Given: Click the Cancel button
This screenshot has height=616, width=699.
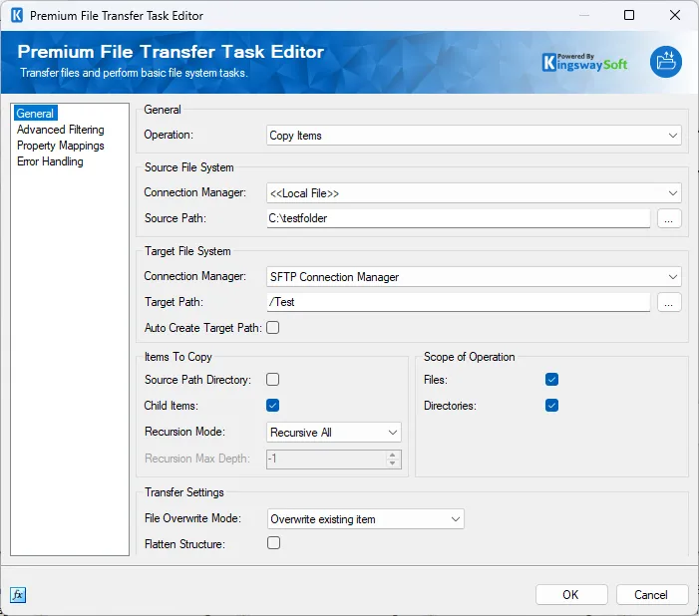Looking at the screenshot, I should pos(652,595).
